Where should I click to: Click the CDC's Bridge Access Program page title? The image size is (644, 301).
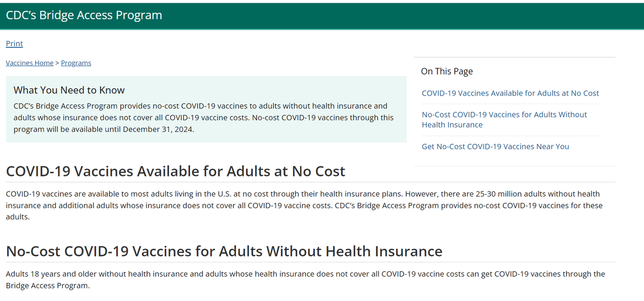pos(84,15)
